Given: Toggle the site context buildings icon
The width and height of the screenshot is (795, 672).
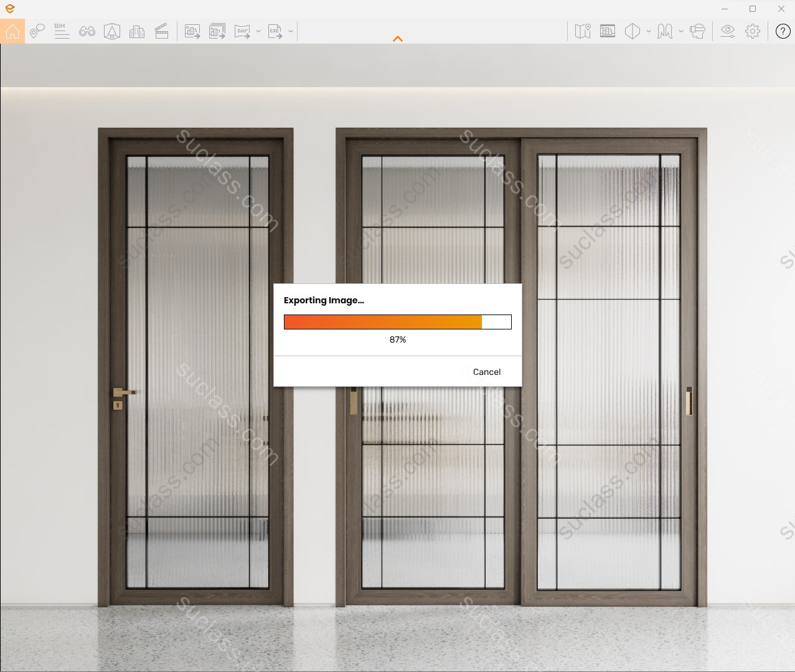Looking at the screenshot, I should [x=137, y=31].
